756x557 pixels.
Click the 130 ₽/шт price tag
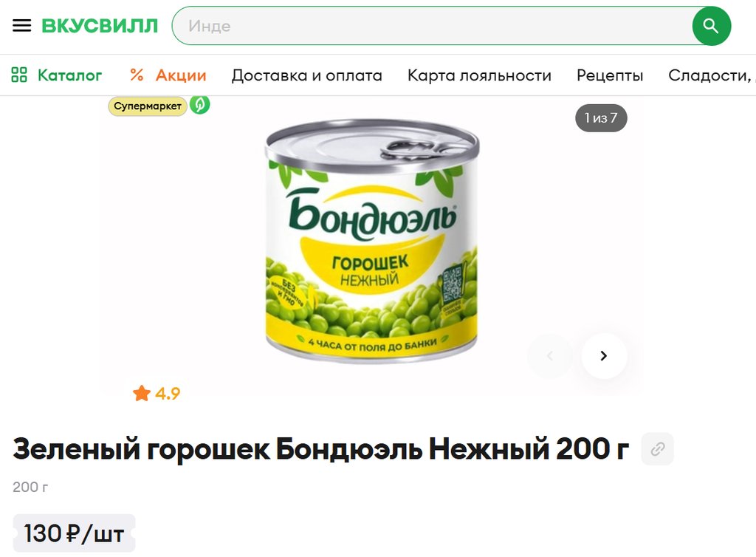click(75, 533)
